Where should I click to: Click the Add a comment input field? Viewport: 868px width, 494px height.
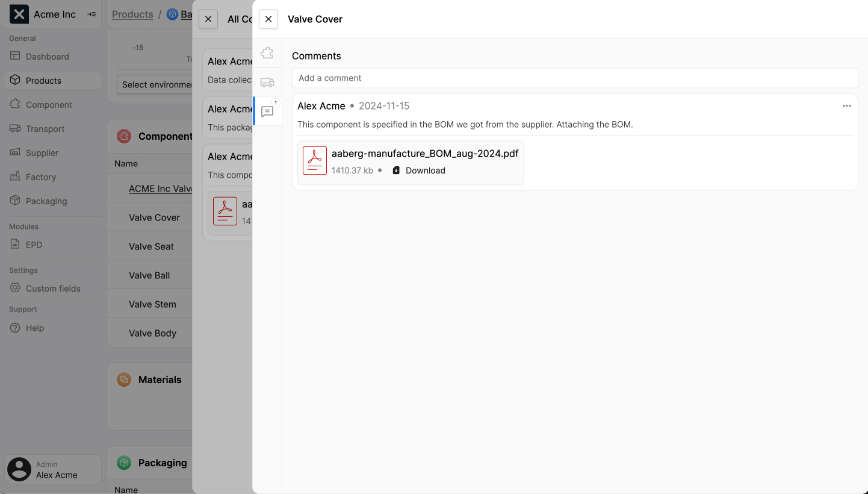tap(574, 78)
